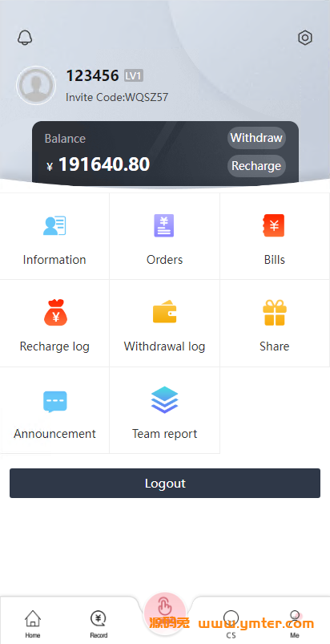Open the notification bell icon
This screenshot has height=644, width=330.
[25, 38]
